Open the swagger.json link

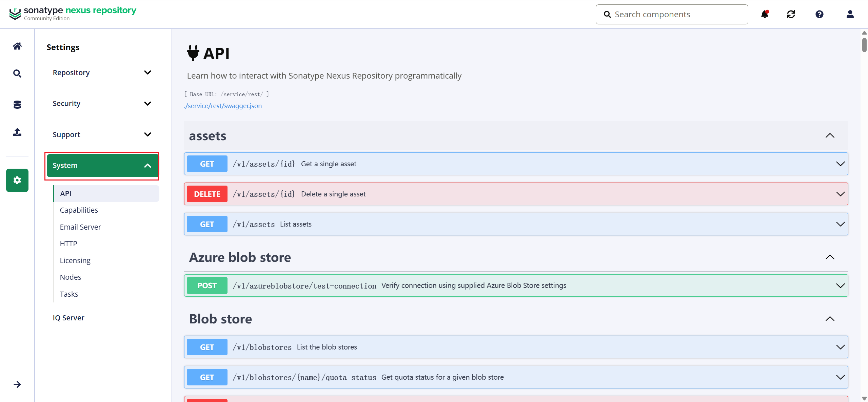coord(223,106)
